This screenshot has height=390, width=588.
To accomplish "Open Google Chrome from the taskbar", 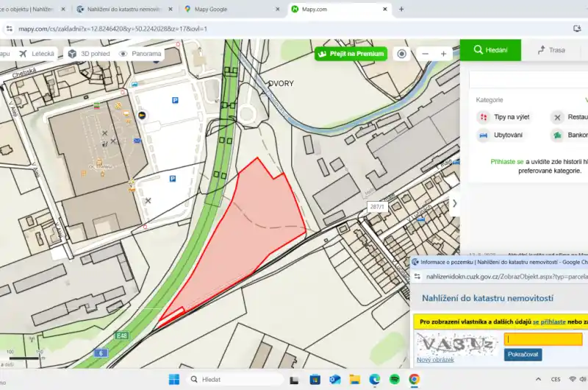I will pyautogui.click(x=415, y=380).
